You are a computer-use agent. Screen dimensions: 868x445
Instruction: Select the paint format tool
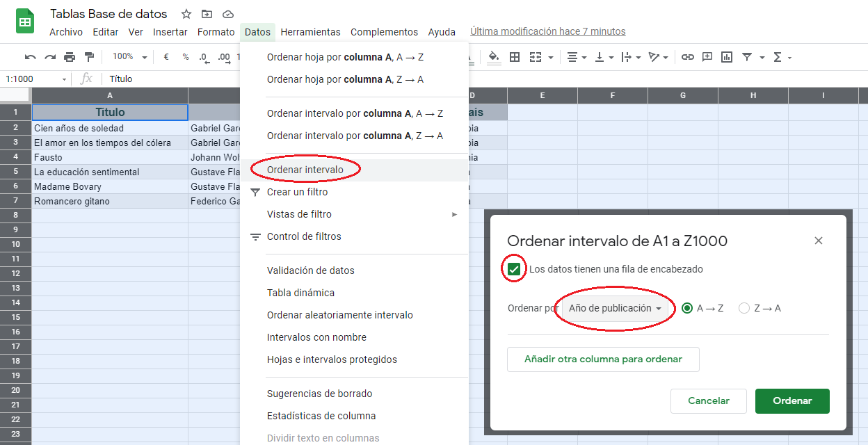[89, 57]
